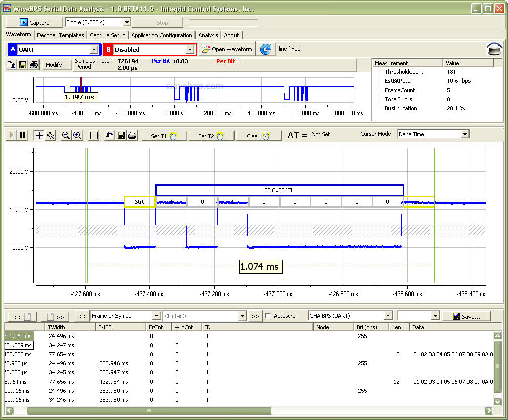Click the horizontal scrollbar thumb under table
This screenshot has height=420, width=508.
click(x=149, y=410)
